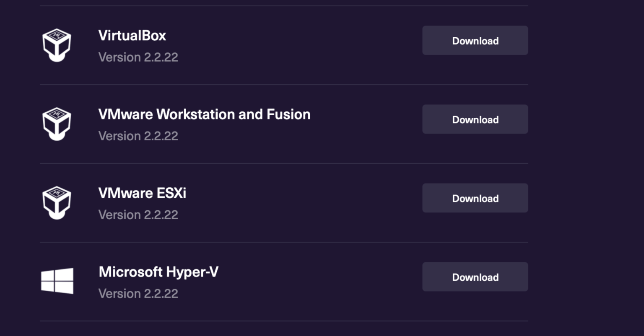Select the VMware Workstation and Fusion icon
This screenshot has width=644, height=336.
(x=57, y=123)
